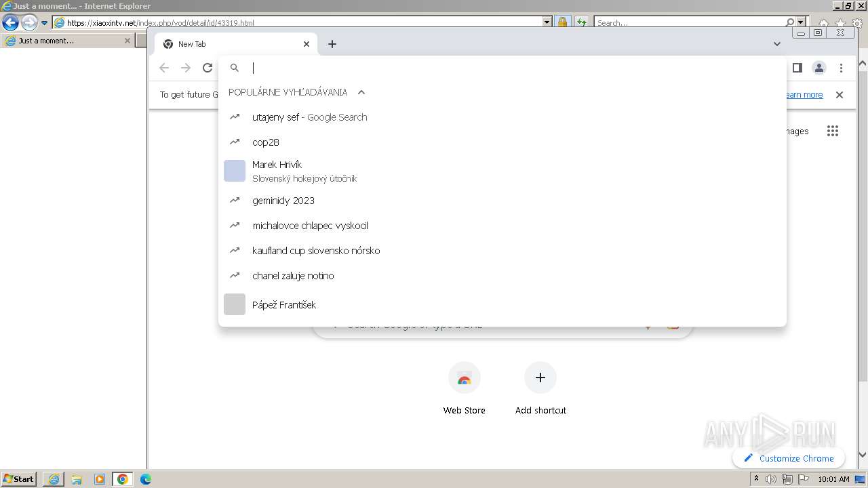Click the omnibox magnifier icon
The height and width of the screenshot is (488, 868).
pyautogui.click(x=235, y=68)
